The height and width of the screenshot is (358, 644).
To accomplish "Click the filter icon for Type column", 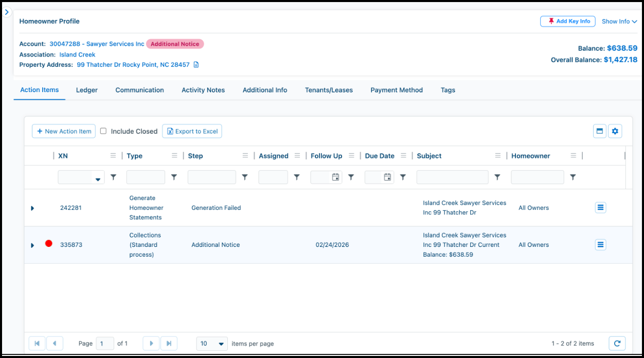I will (x=174, y=177).
